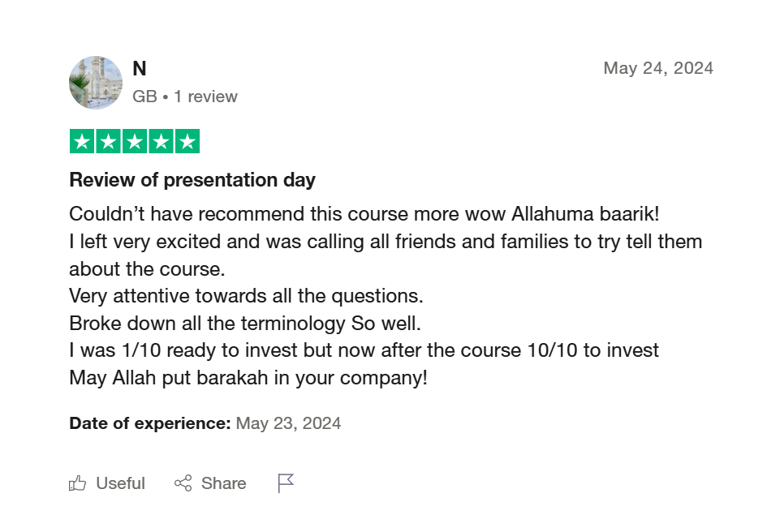Open the reviewer's avatar picture
Viewport: 780px width, 532px height.
tap(96, 83)
